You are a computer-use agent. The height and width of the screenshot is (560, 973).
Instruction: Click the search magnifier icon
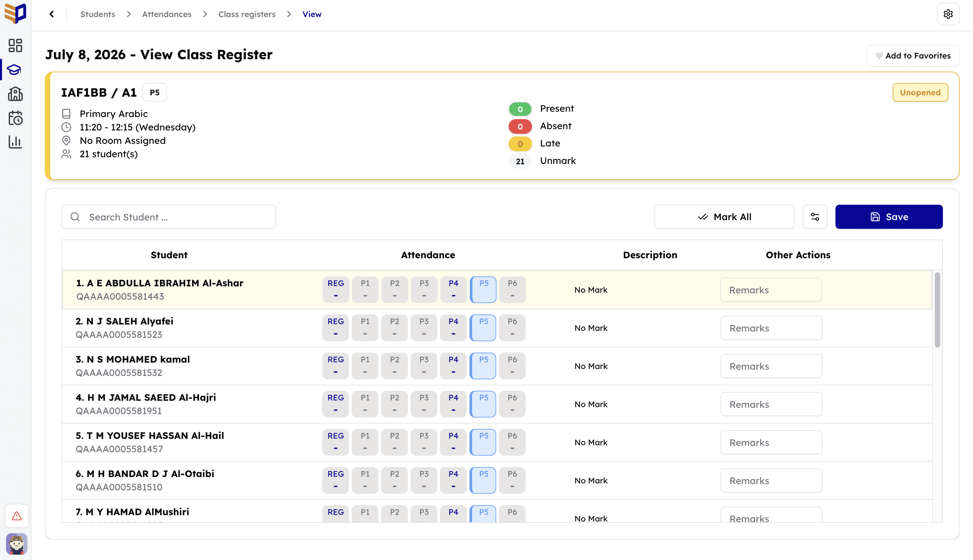point(75,217)
